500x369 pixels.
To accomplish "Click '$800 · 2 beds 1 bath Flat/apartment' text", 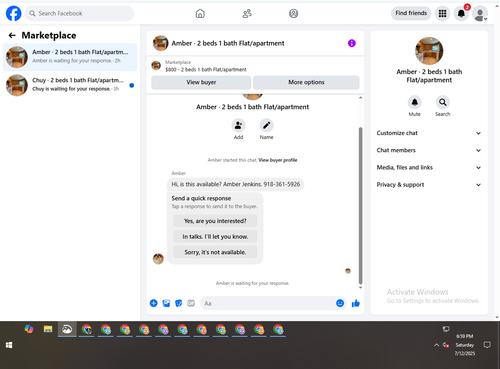I will coord(206,70).
